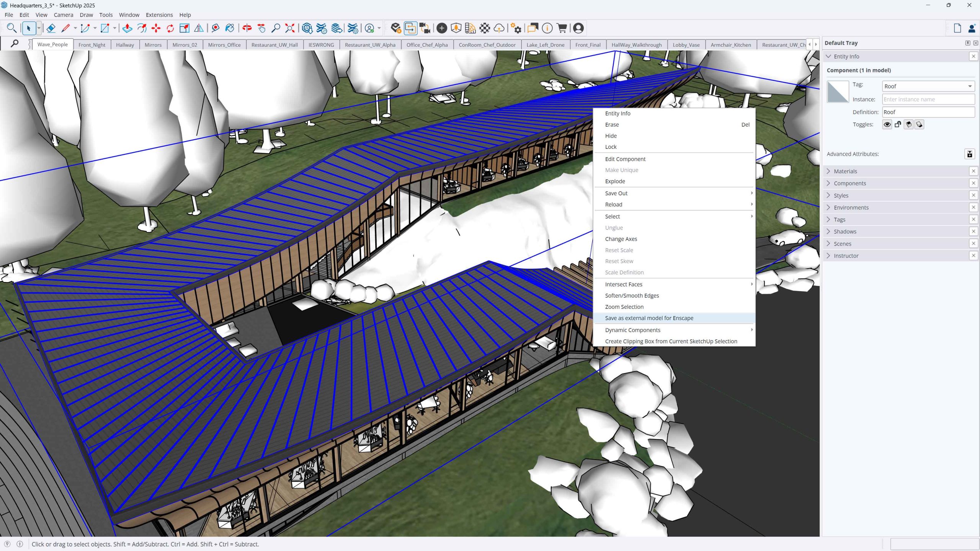Open the Enscape upload to cloud icon
Image resolution: width=980 pixels, height=551 pixels.
[499, 28]
